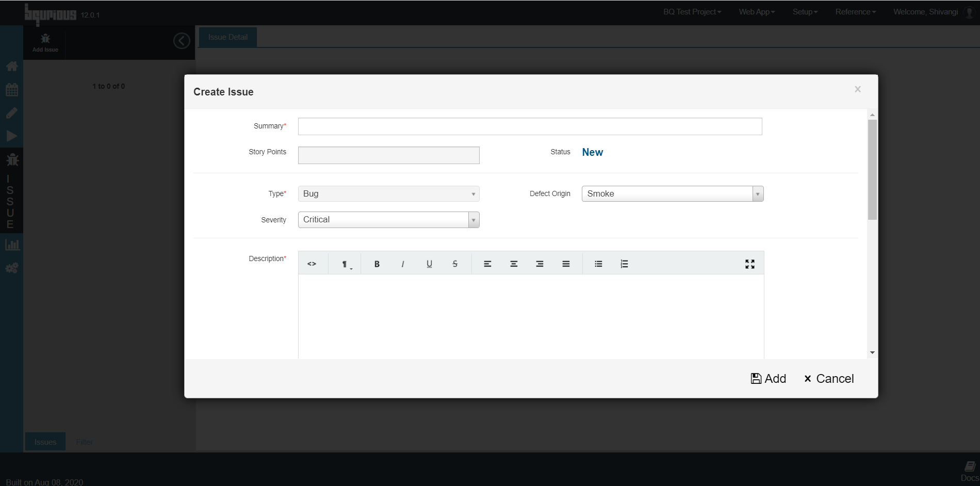Screen dimensions: 980x486
Task: Apply strikethrough formatting in description
Action: (x=455, y=264)
